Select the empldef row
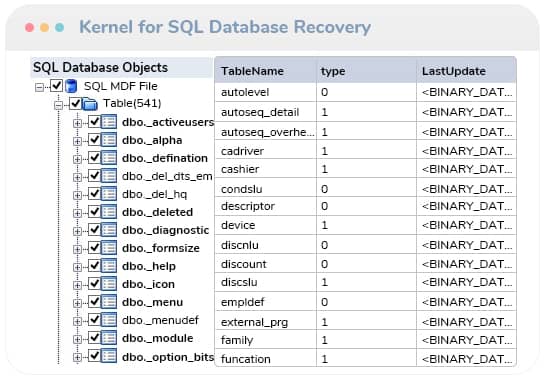The height and width of the screenshot is (380, 545). (x=366, y=302)
